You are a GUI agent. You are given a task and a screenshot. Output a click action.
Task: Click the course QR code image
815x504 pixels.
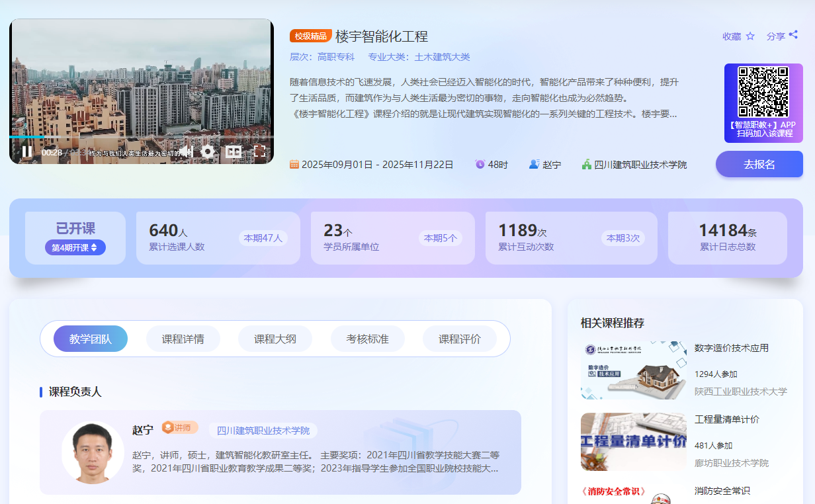(x=763, y=92)
